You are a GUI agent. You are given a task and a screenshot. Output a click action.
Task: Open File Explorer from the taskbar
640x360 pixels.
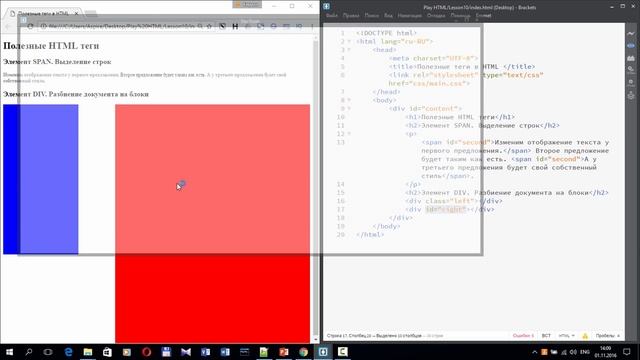pyautogui.click(x=88, y=352)
